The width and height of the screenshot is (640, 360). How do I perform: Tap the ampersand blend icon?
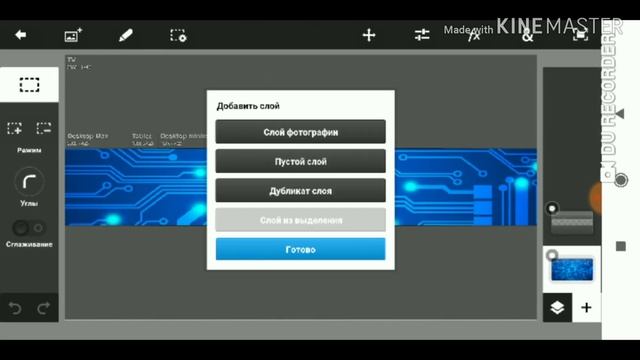tap(527, 36)
